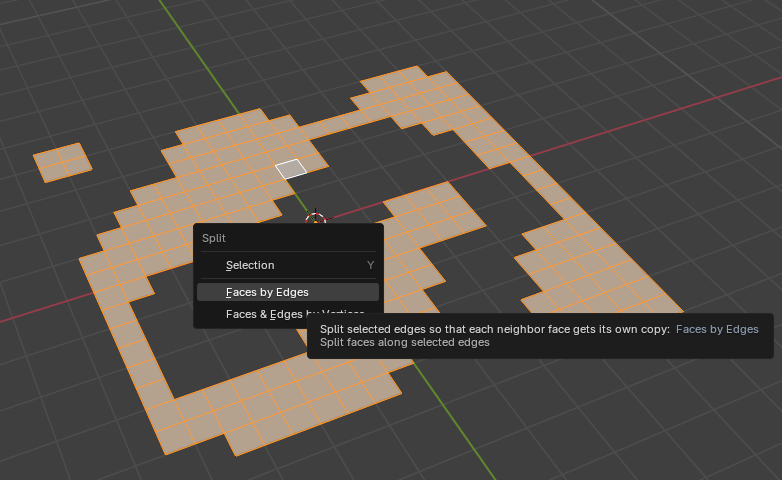
Task: Select Faces by Edges split option
Action: [x=267, y=292]
